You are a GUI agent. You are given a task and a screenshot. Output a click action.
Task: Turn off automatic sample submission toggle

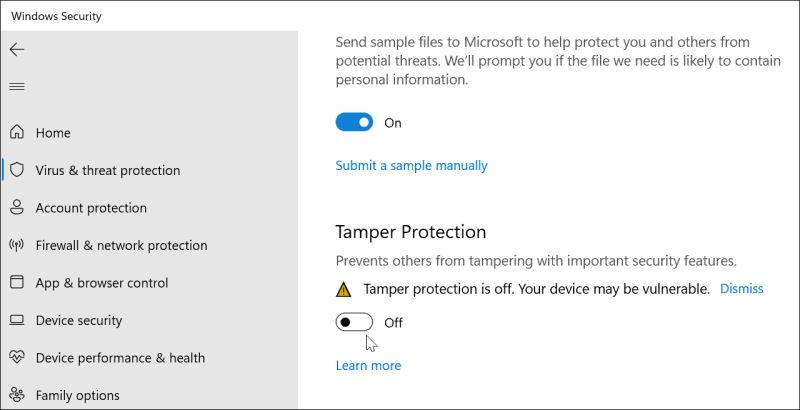[x=354, y=122]
